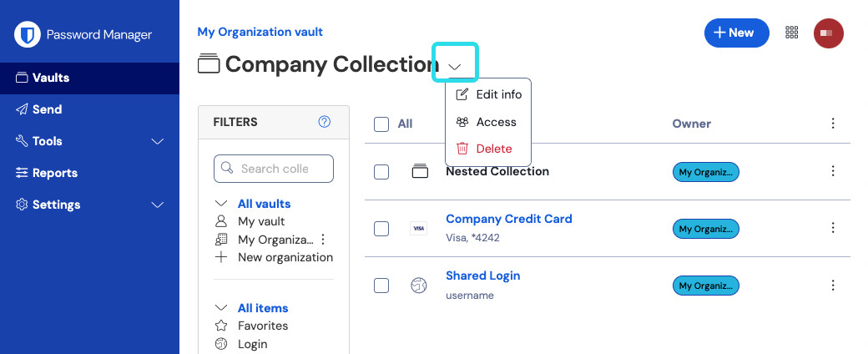
Task: Open the product switcher grid icon
Action: [x=792, y=33]
